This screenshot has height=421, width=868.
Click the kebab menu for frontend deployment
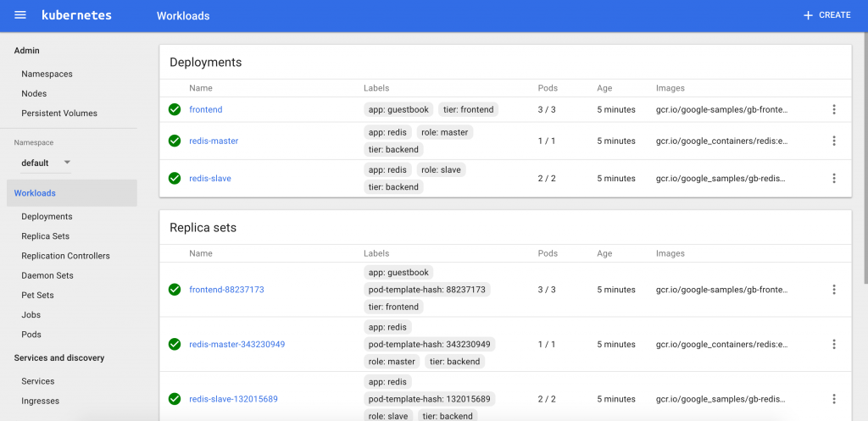point(833,109)
